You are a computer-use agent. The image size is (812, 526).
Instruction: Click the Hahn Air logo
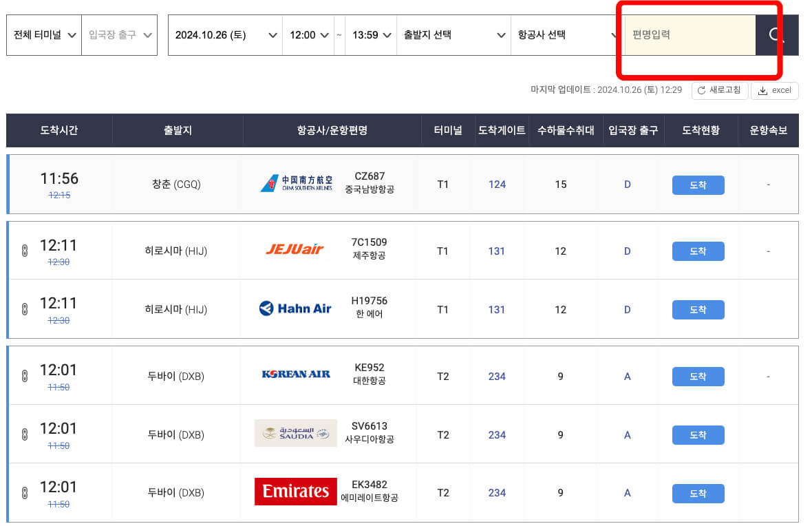295,308
